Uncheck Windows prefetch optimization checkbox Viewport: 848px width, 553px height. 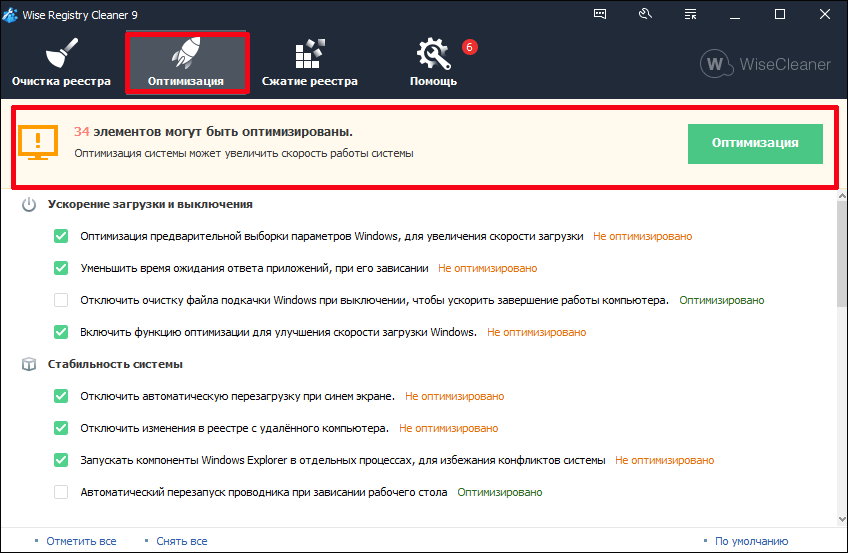61,237
